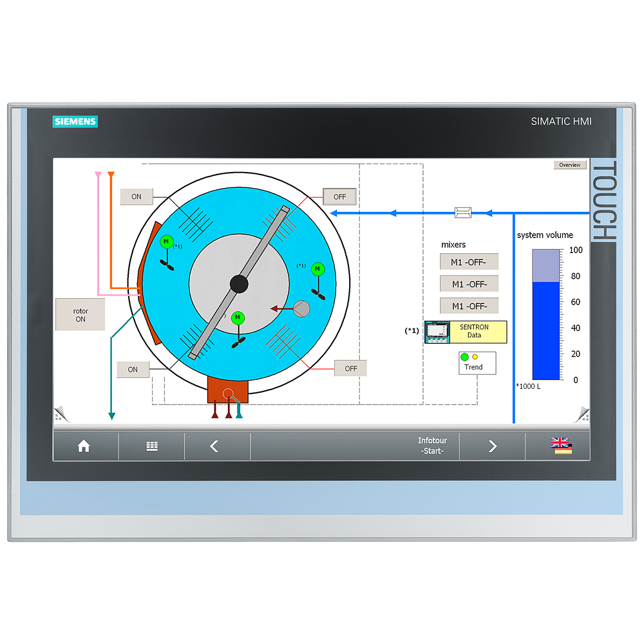Open the Trend view button
This screenshot has width=644, height=644.
[x=477, y=363]
